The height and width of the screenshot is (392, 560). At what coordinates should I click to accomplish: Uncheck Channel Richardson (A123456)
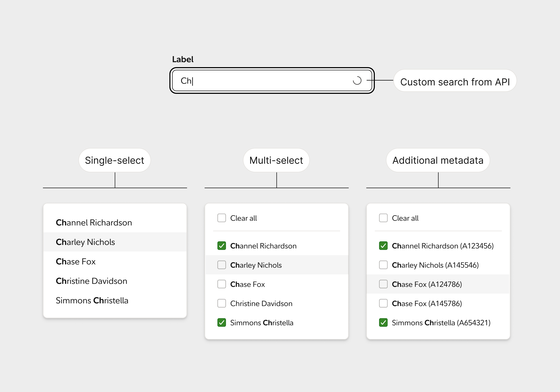pyautogui.click(x=383, y=246)
